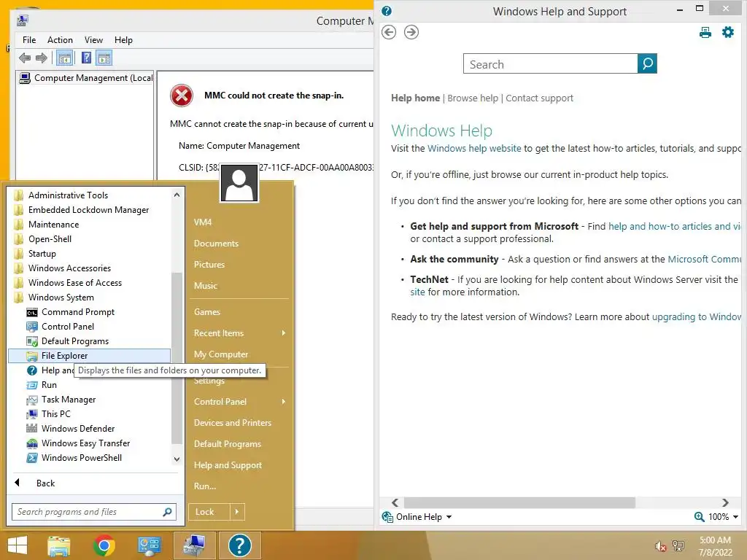Expand Recent Items submenu
The image size is (747, 560).
pos(239,333)
